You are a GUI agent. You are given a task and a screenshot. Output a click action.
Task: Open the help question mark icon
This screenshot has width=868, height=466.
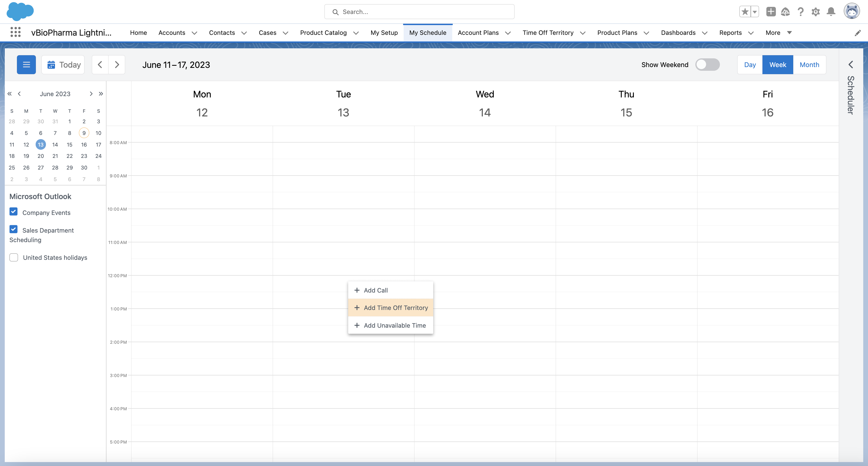click(x=801, y=12)
